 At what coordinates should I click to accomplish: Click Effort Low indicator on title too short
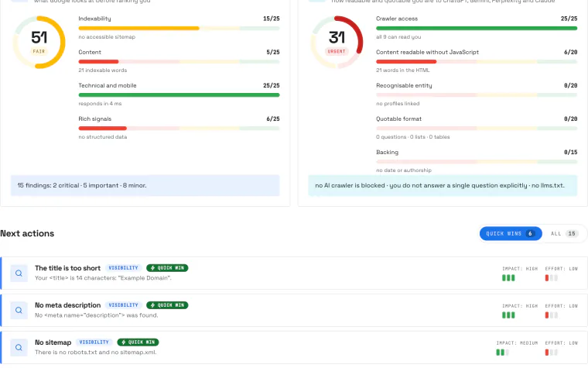562,274
